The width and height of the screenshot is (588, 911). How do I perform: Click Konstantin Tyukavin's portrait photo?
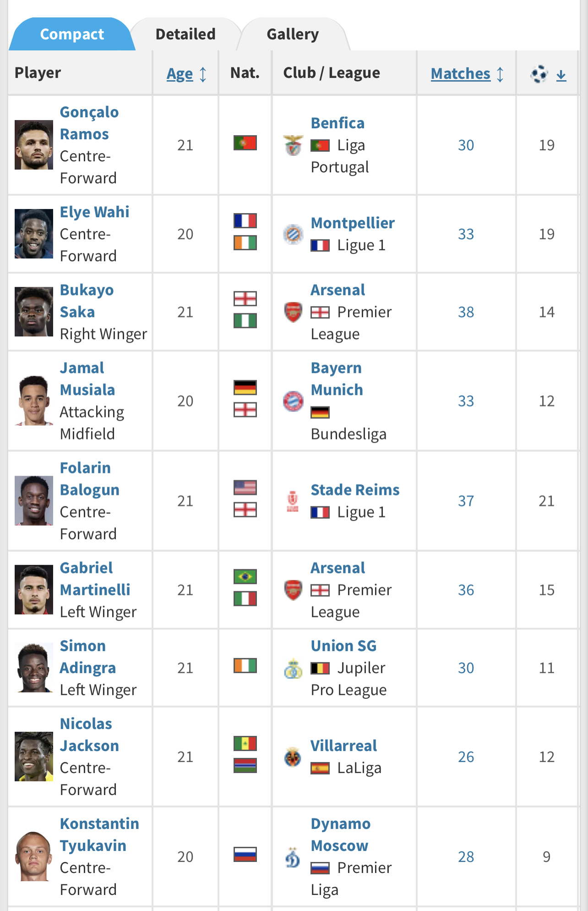pyautogui.click(x=34, y=856)
